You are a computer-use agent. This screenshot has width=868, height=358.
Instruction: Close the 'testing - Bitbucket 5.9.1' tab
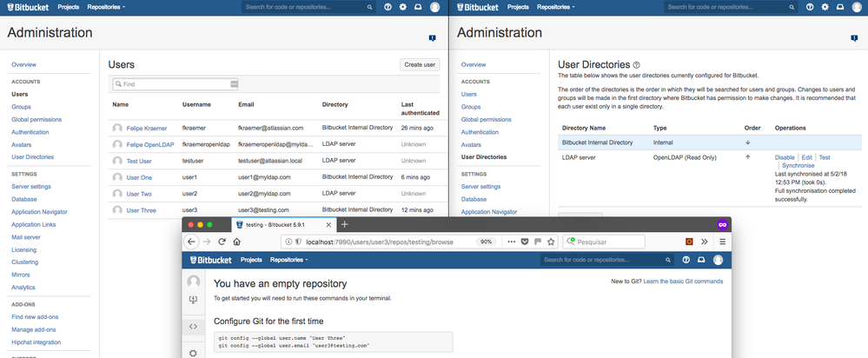coord(328,225)
